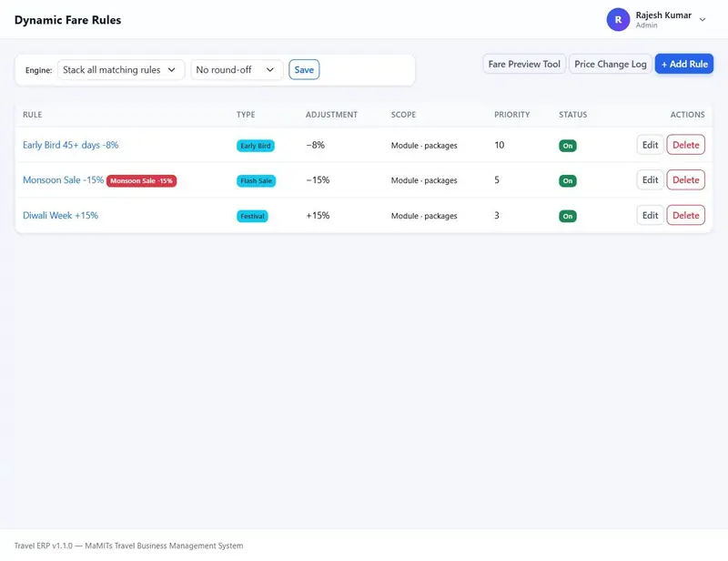Open the Price Change Log
The height and width of the screenshot is (561, 728).
pyautogui.click(x=610, y=64)
